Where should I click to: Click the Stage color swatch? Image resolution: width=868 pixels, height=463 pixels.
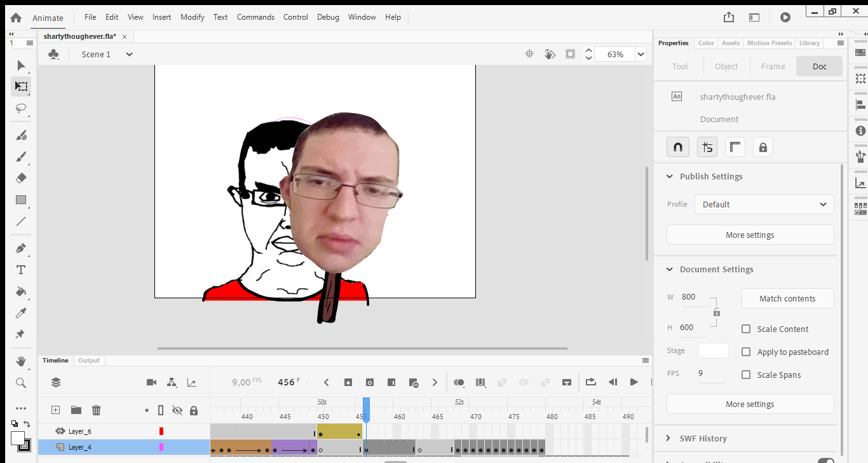click(x=714, y=350)
